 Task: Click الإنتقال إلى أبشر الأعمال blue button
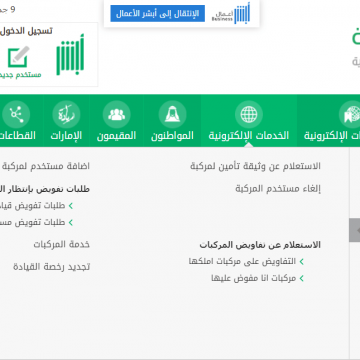tap(158, 13)
